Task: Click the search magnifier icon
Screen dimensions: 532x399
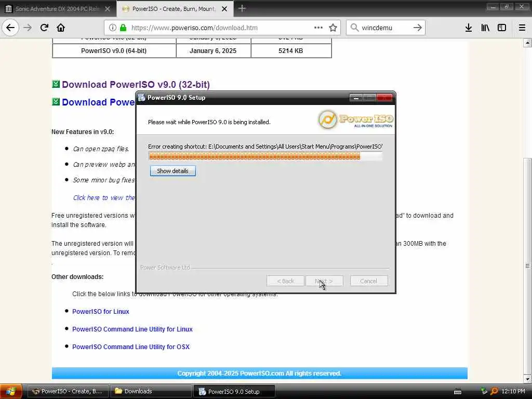Action: tap(354, 28)
